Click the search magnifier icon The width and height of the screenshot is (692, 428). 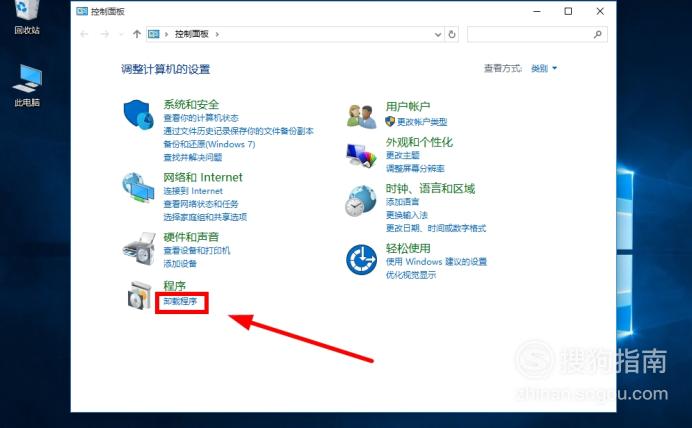pyautogui.click(x=598, y=34)
